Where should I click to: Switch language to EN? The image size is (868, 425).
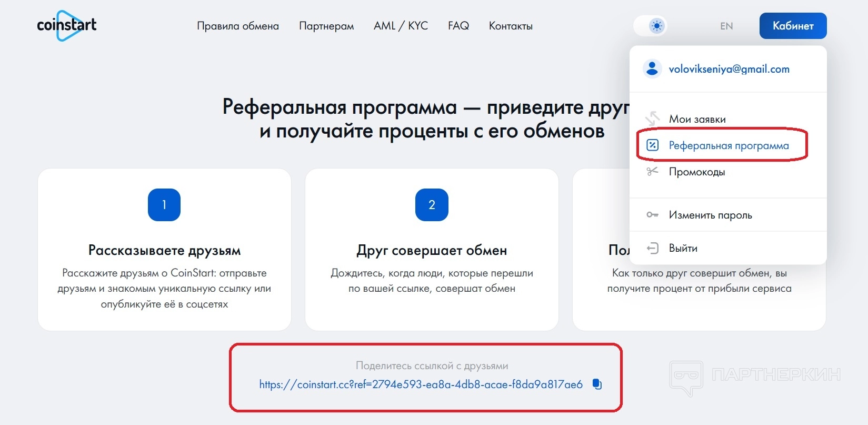click(x=726, y=26)
